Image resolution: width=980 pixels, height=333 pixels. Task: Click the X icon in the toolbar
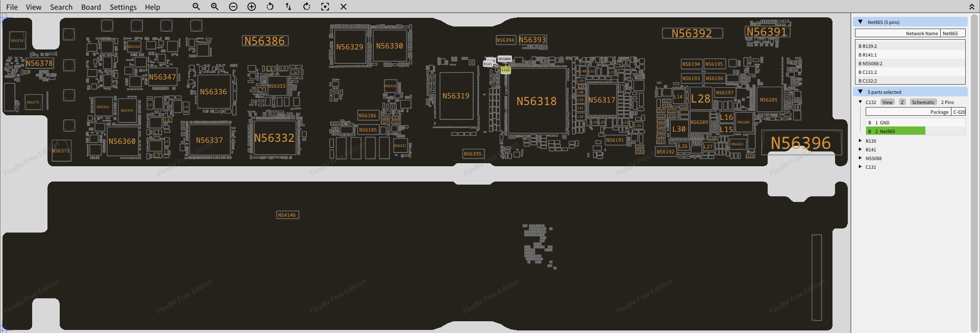coord(344,7)
